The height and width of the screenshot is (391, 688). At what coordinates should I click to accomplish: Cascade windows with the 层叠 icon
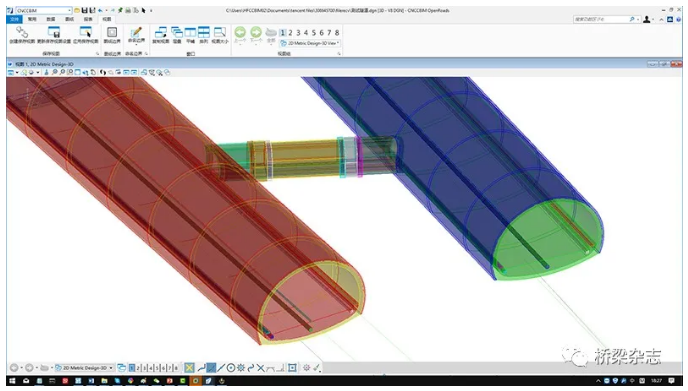[177, 32]
